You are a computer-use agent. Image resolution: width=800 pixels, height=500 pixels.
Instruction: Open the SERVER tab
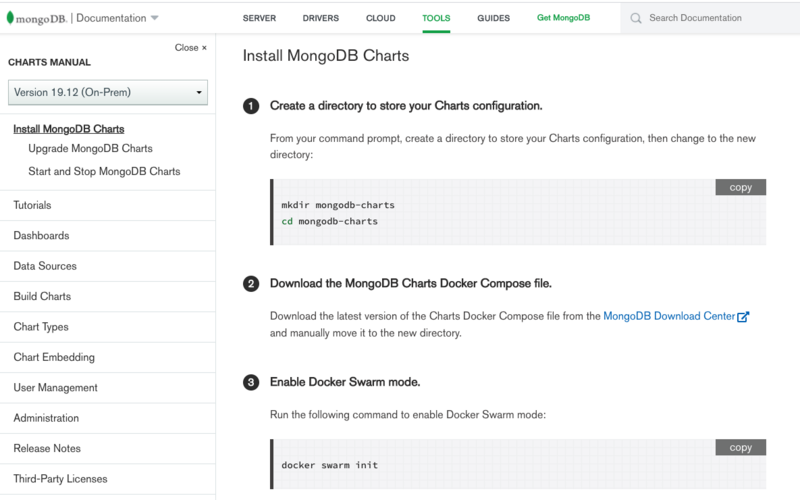click(x=259, y=18)
